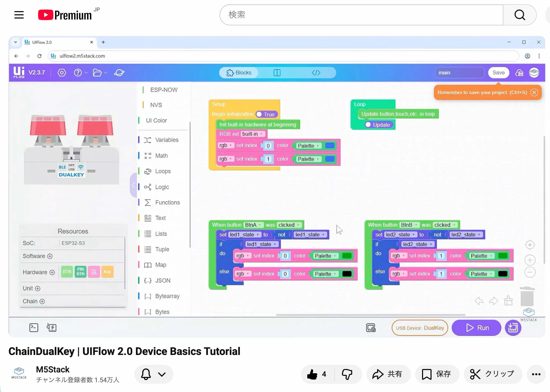
Task: Save video with 保存 button
Action: click(x=437, y=374)
